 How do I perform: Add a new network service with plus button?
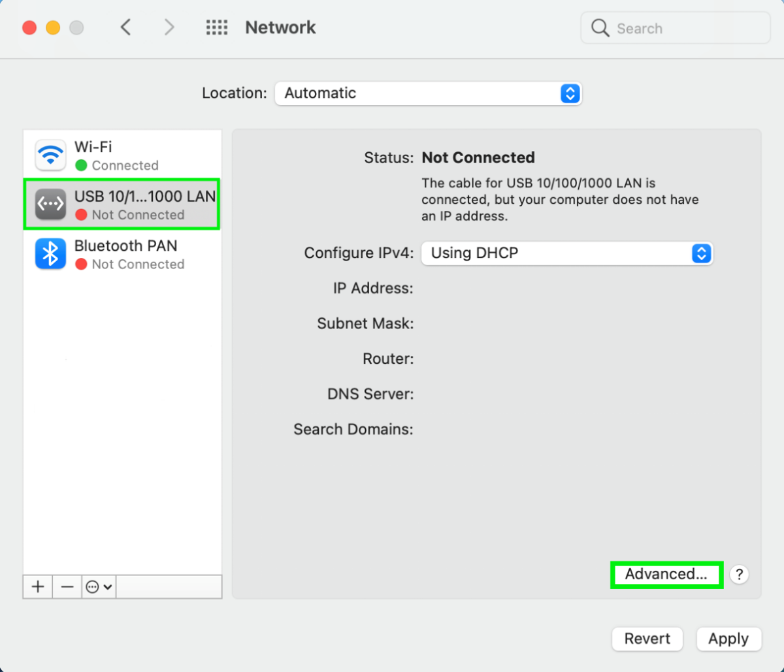[37, 586]
